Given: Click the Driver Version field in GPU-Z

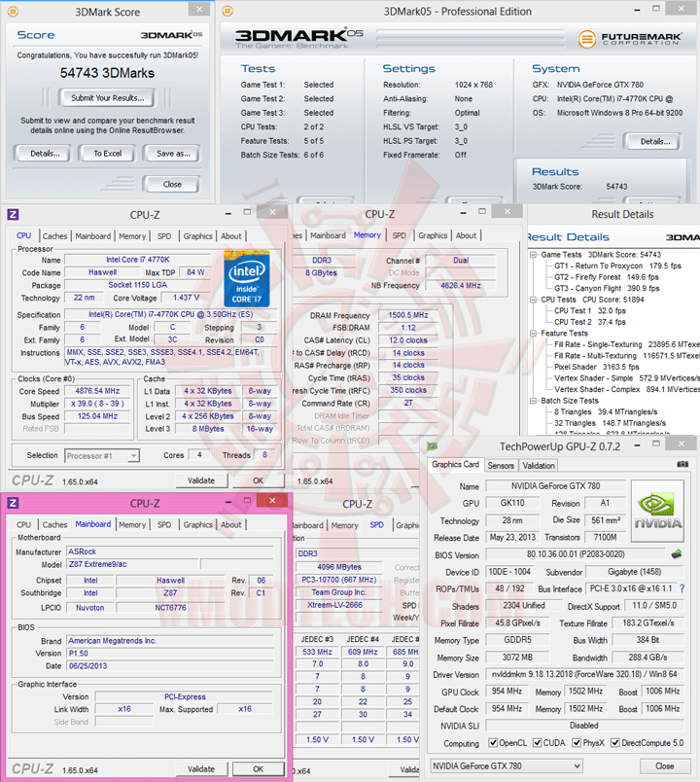Looking at the screenshot, I should [585, 674].
